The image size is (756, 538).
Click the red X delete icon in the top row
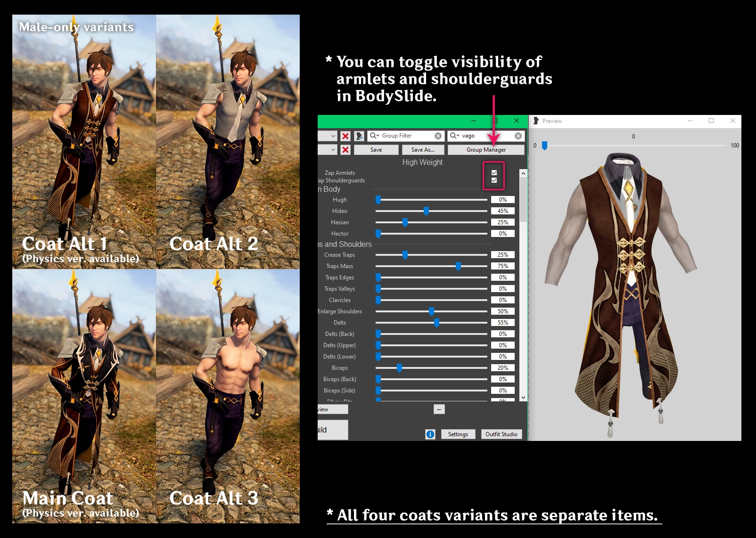345,136
